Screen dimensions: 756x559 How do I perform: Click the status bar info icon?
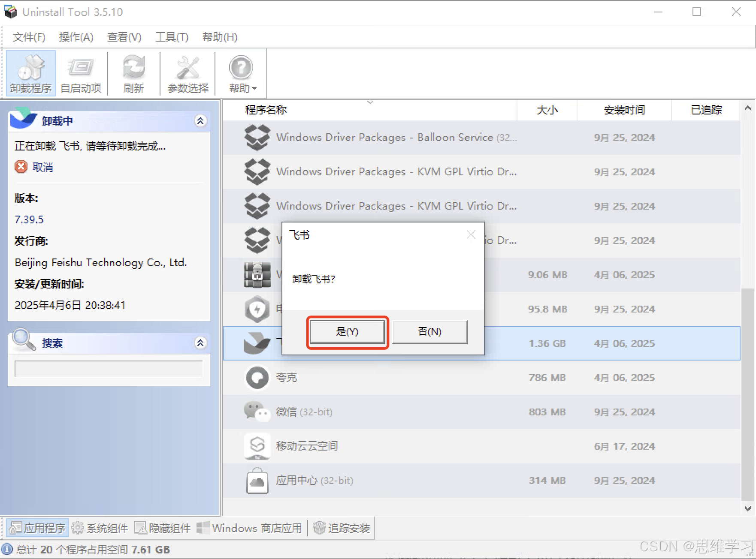tap(7, 549)
